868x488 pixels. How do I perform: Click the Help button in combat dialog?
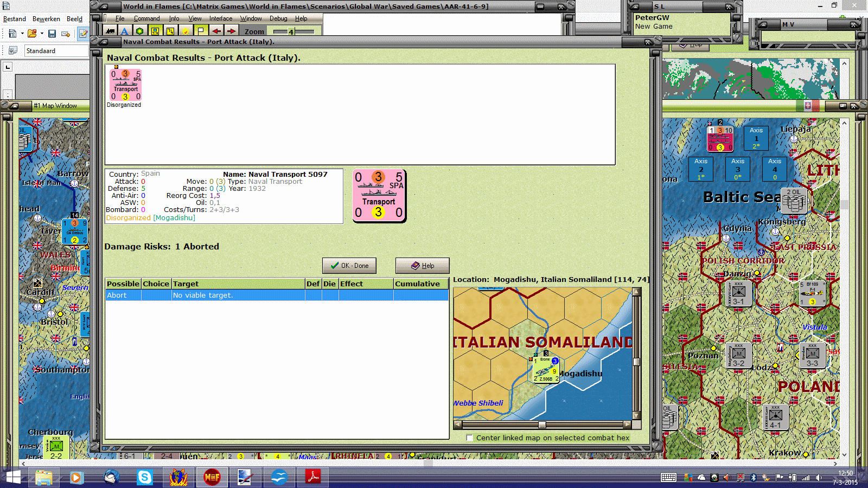[422, 266]
